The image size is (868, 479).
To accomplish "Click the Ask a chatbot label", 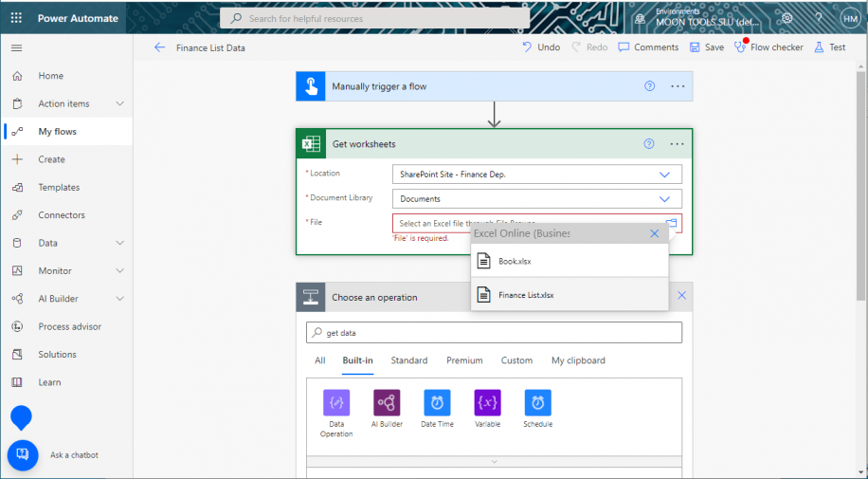I will 74,455.
